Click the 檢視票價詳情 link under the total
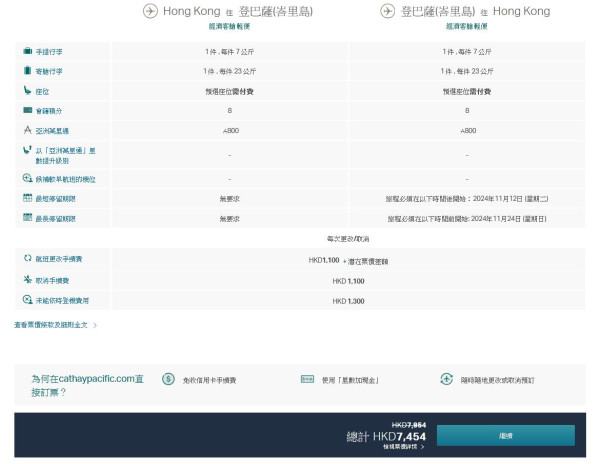This screenshot has width=600, height=464. [x=400, y=447]
